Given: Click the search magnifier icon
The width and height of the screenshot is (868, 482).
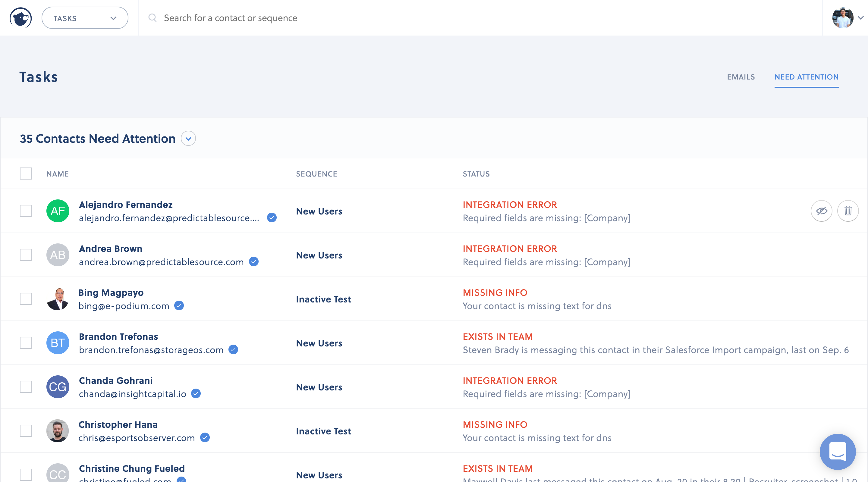Looking at the screenshot, I should tap(152, 18).
